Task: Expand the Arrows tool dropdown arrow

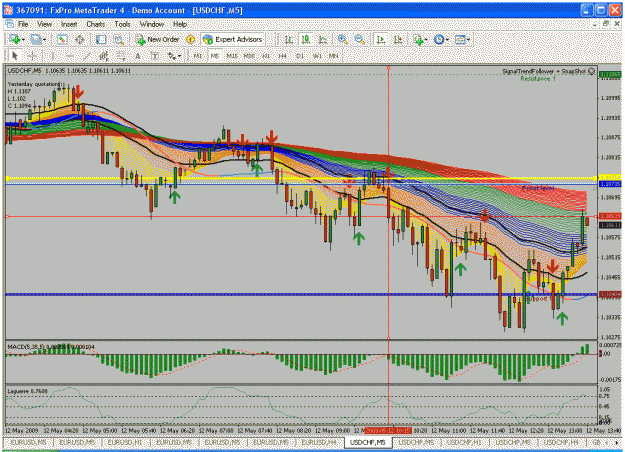Action: click(x=180, y=56)
